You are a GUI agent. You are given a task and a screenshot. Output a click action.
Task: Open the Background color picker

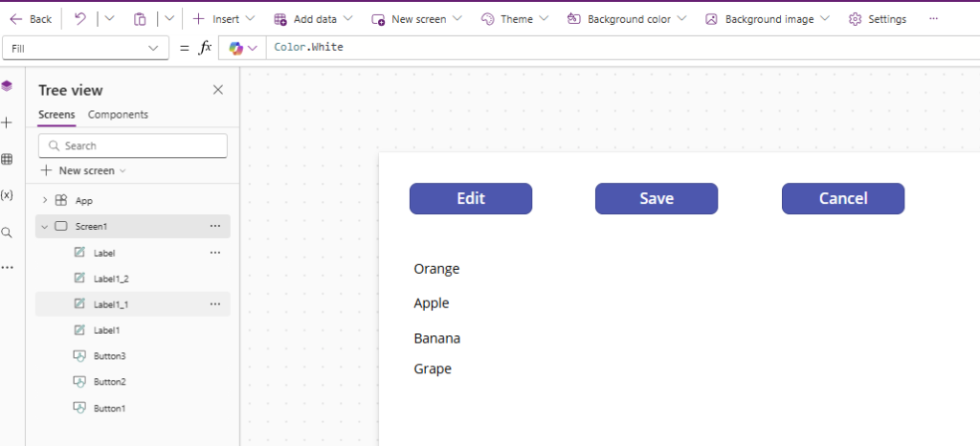627,19
